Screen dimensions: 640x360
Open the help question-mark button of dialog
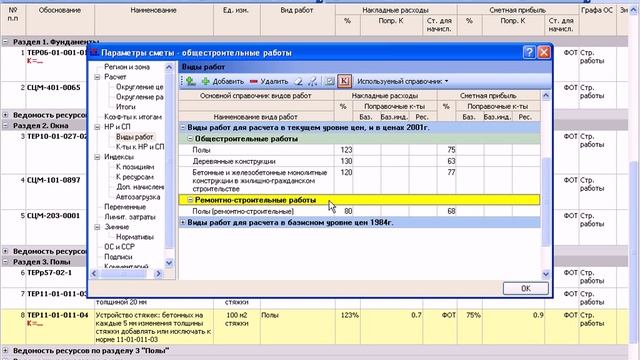(x=529, y=52)
